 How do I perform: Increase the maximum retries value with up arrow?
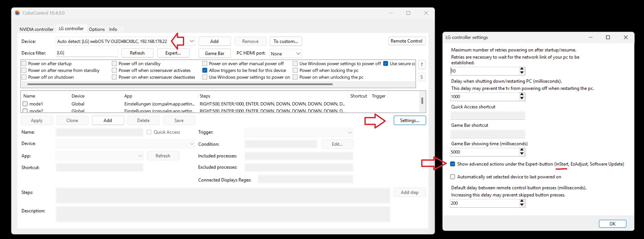(522, 69)
